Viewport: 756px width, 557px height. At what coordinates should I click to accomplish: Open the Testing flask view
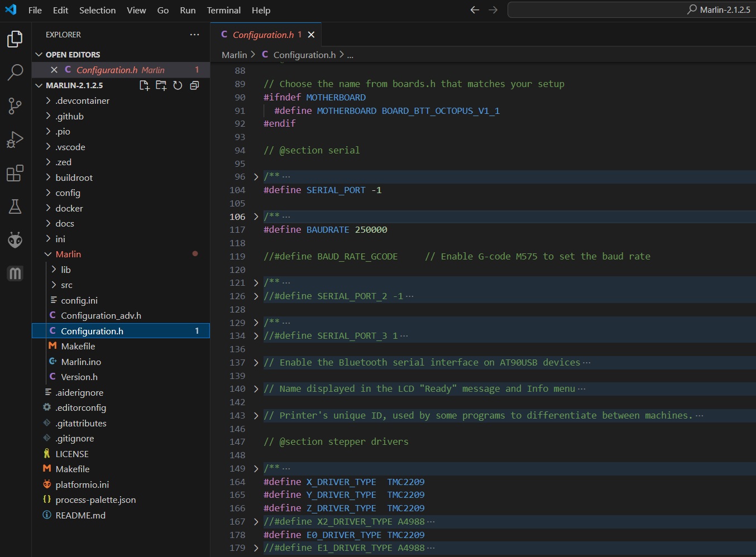[x=15, y=207]
